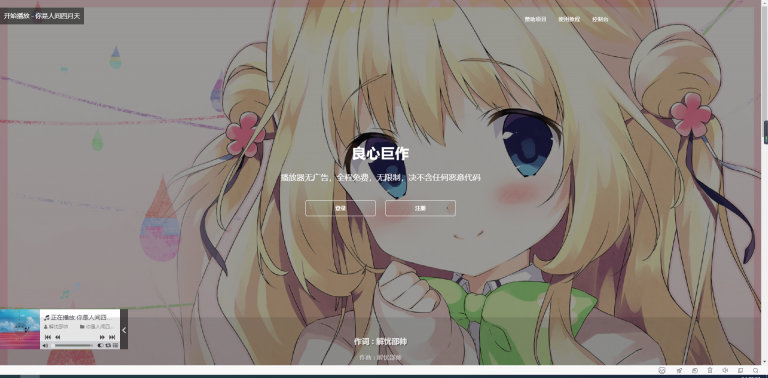Viewport: 768px width, 378px height.
Task: Click the 注册 register button
Action: tap(420, 208)
